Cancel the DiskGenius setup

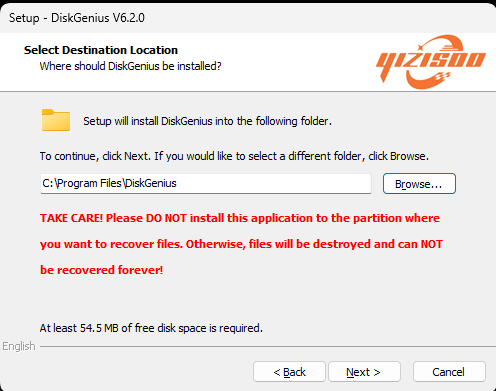click(449, 372)
